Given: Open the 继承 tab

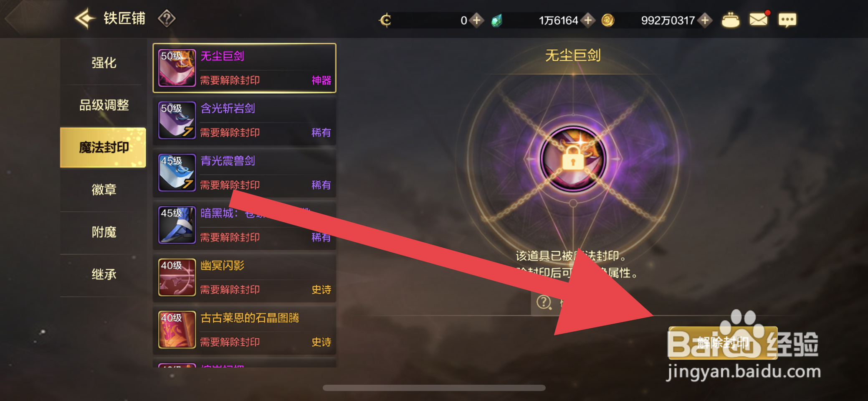Looking at the screenshot, I should click(x=104, y=274).
